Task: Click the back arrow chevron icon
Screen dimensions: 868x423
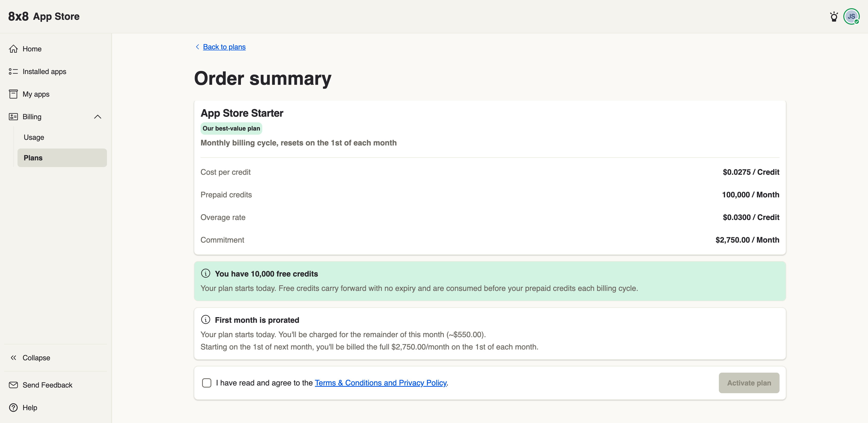Action: pos(197,47)
